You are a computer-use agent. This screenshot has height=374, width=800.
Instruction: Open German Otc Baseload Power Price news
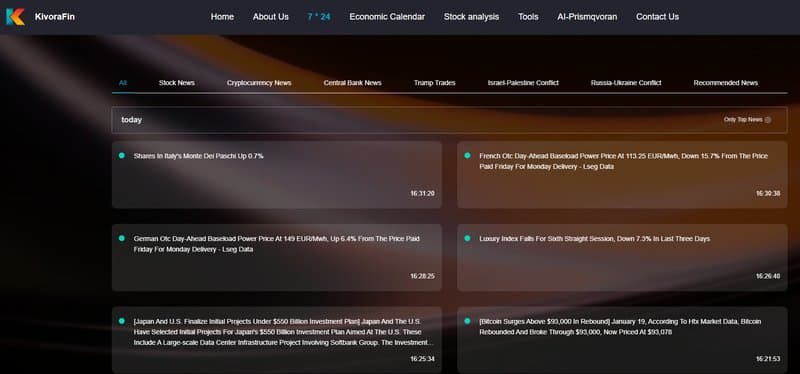[277, 258]
